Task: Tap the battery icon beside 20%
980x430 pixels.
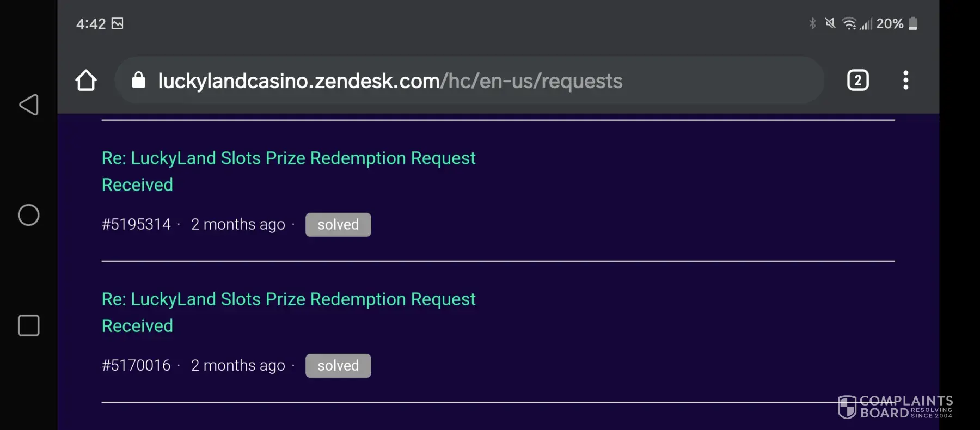Action: pyautogui.click(x=913, y=23)
